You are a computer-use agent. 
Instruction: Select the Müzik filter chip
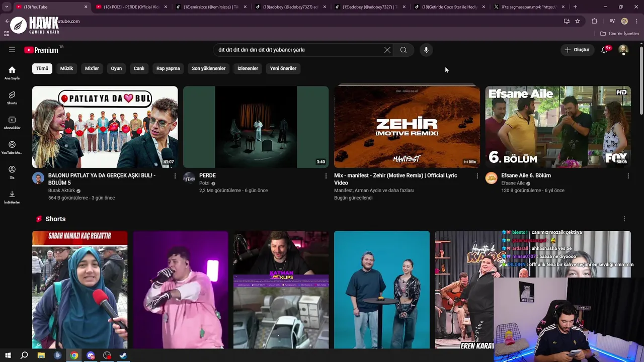[x=66, y=68]
